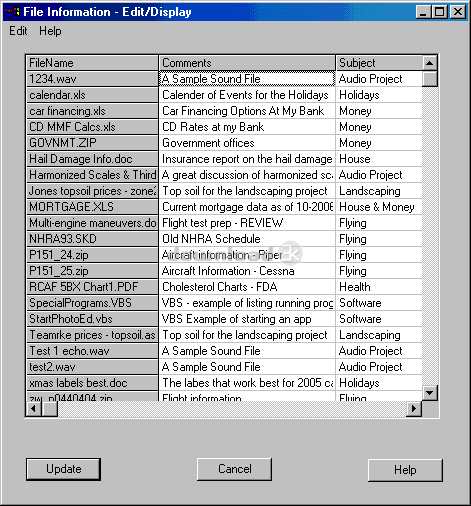This screenshot has height=506, width=471.
Task: Open the Edit menu
Action: click(18, 31)
